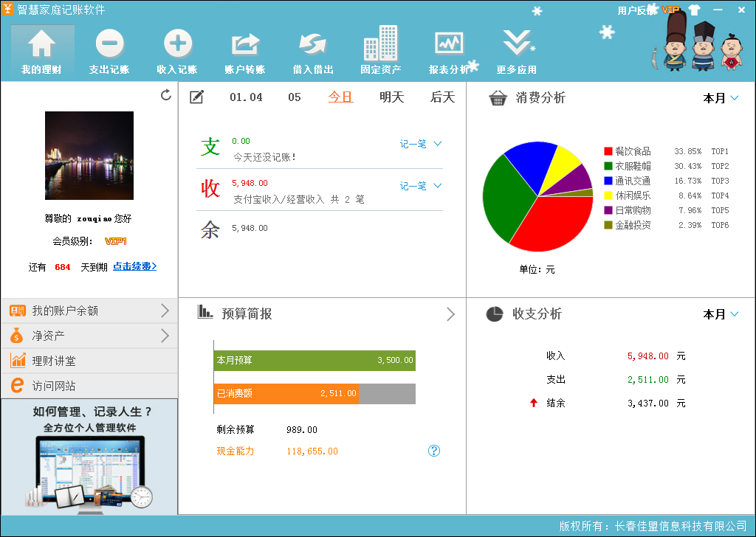Click the red 餐饮食品 legend swatch
Image resolution: width=756 pixels, height=537 pixels.
click(608, 151)
